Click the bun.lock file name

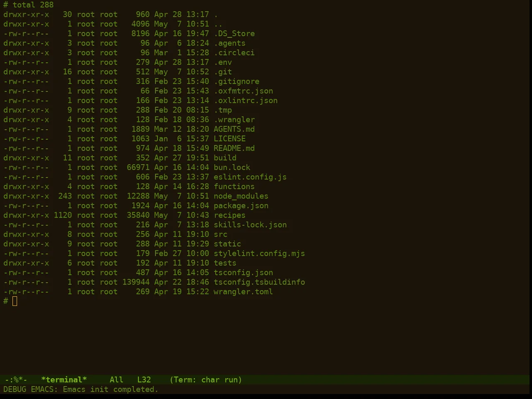232,167
